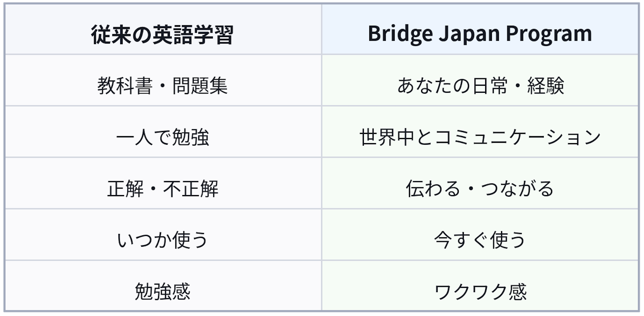
Task: Click the いつか使う cell
Action: [x=163, y=240]
